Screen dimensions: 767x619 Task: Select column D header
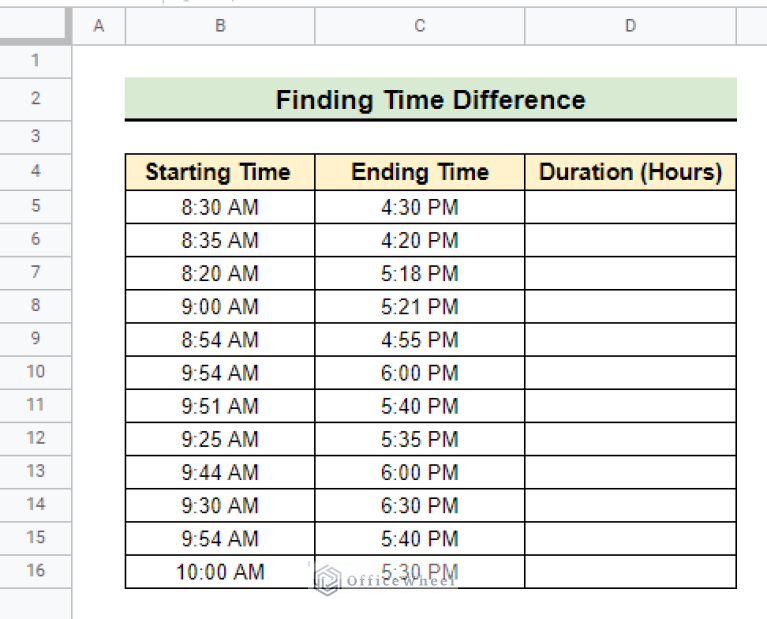pos(630,27)
